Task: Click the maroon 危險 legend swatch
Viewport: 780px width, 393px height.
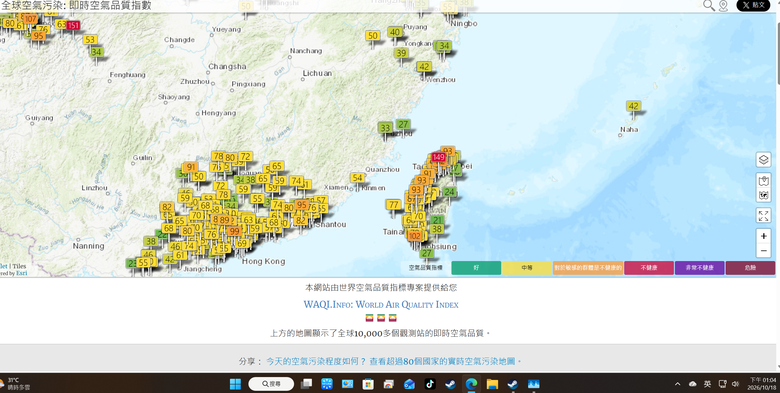Action: pos(750,268)
